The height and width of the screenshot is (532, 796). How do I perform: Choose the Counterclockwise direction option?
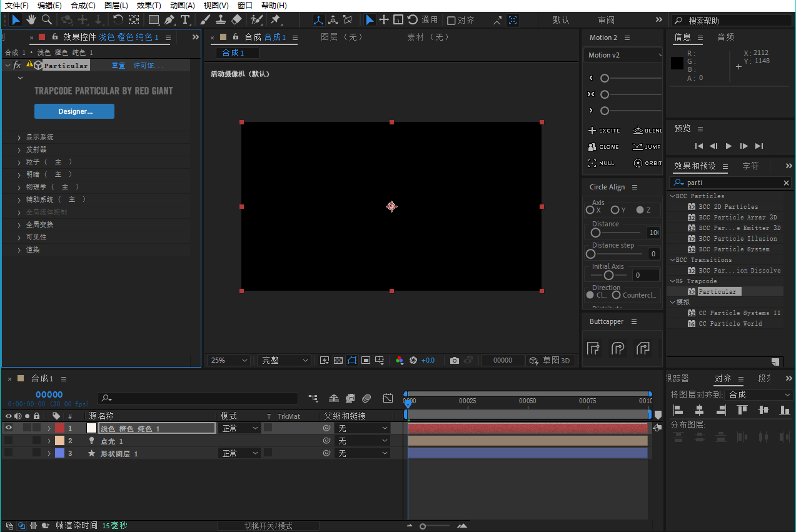click(x=616, y=295)
